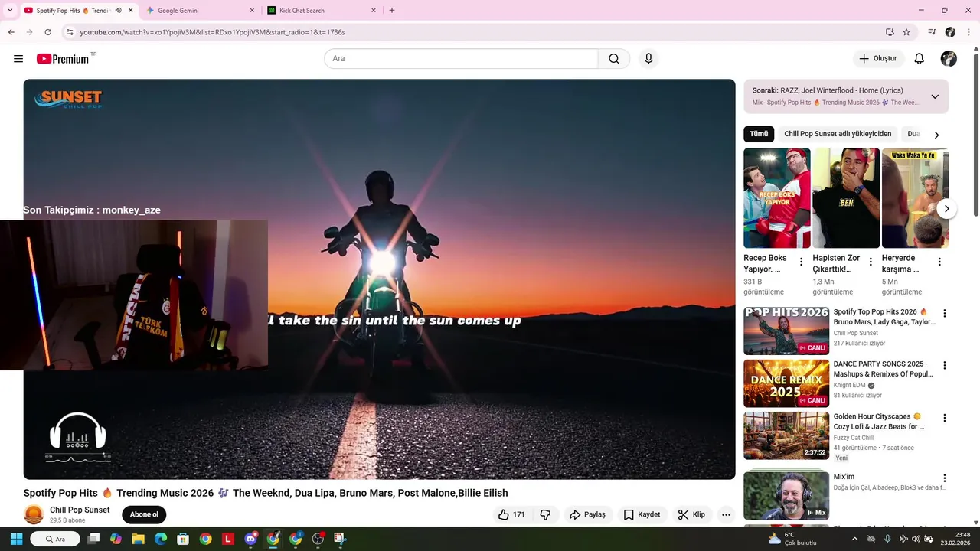
Task: Show hidden system tray icons
Action: (855, 539)
